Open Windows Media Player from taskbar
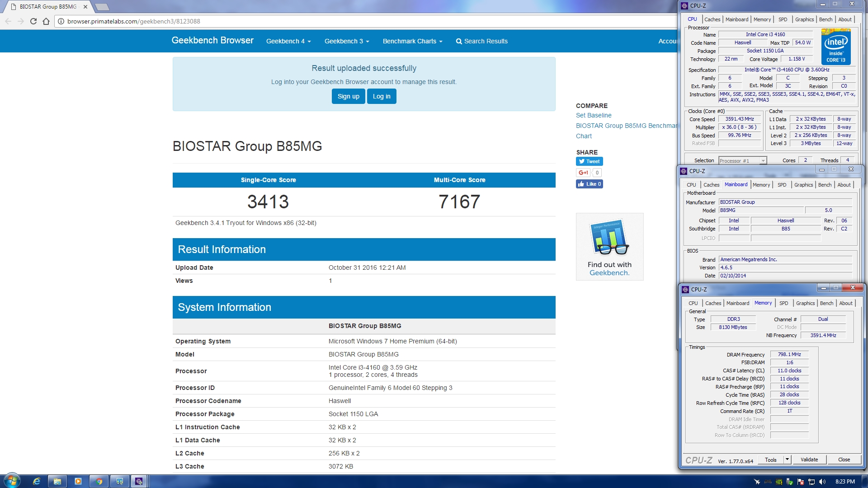Screen dimensions: 868x488 [x=78, y=481]
